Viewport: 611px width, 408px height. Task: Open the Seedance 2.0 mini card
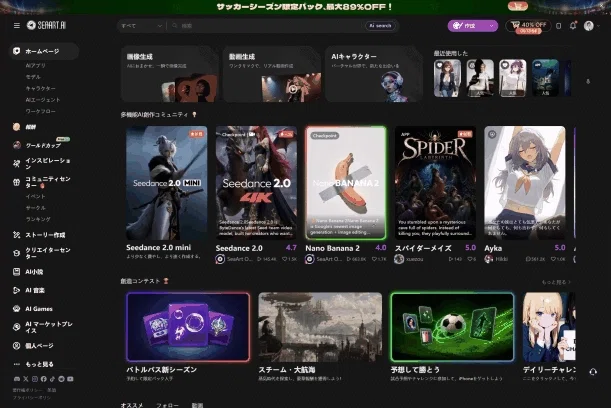(167, 182)
